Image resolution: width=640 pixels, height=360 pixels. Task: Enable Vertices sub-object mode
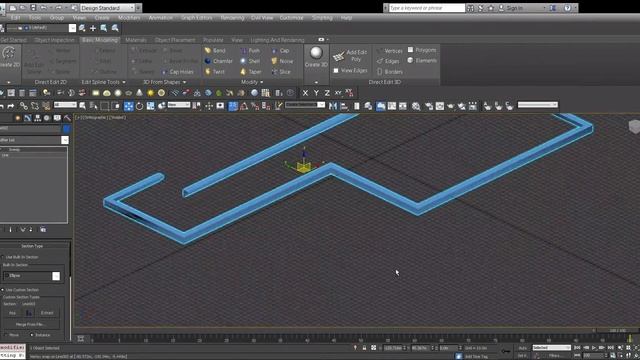(390, 51)
